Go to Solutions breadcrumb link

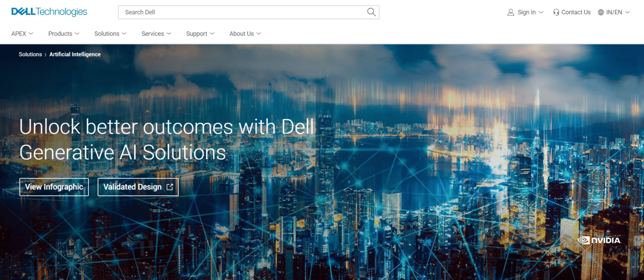pos(30,54)
